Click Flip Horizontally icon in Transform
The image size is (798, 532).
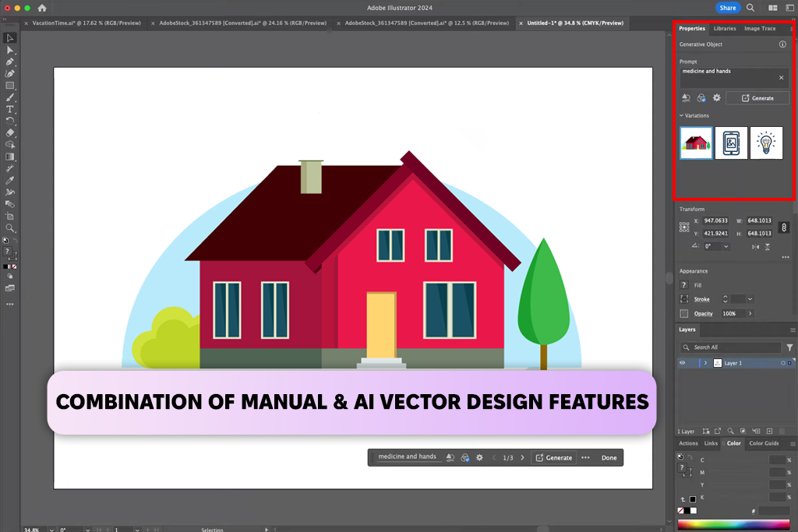[x=755, y=247]
